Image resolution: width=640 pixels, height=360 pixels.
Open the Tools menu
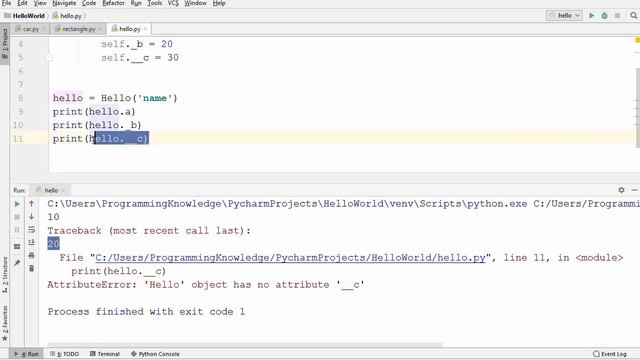pyautogui.click(x=154, y=3)
